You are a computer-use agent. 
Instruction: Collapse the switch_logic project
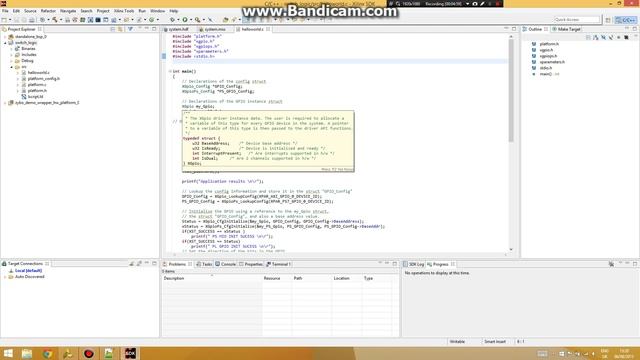coord(5,42)
